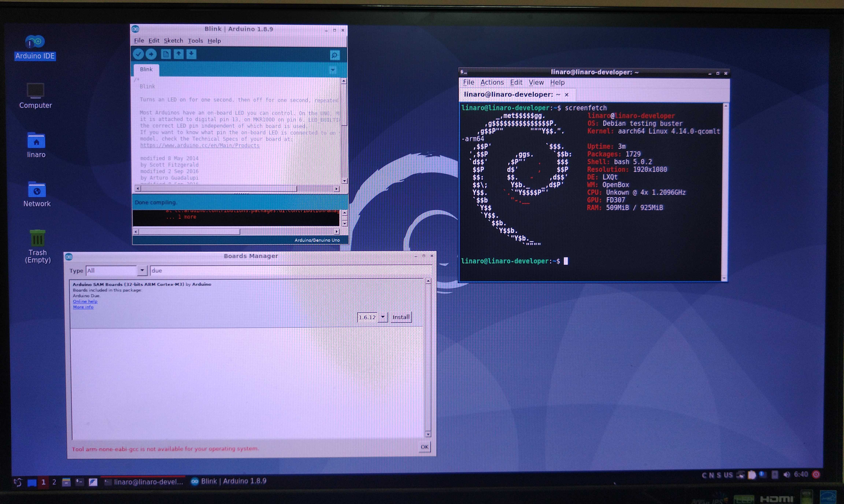The height and width of the screenshot is (504, 844).
Task: Click the Open sketch up-arrow icon
Action: click(x=179, y=54)
